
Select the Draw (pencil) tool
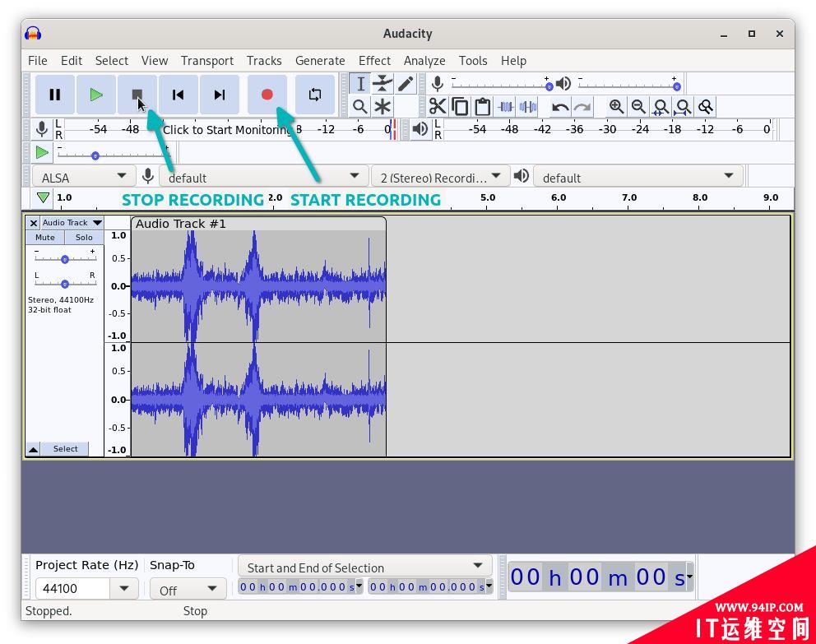coord(406,83)
